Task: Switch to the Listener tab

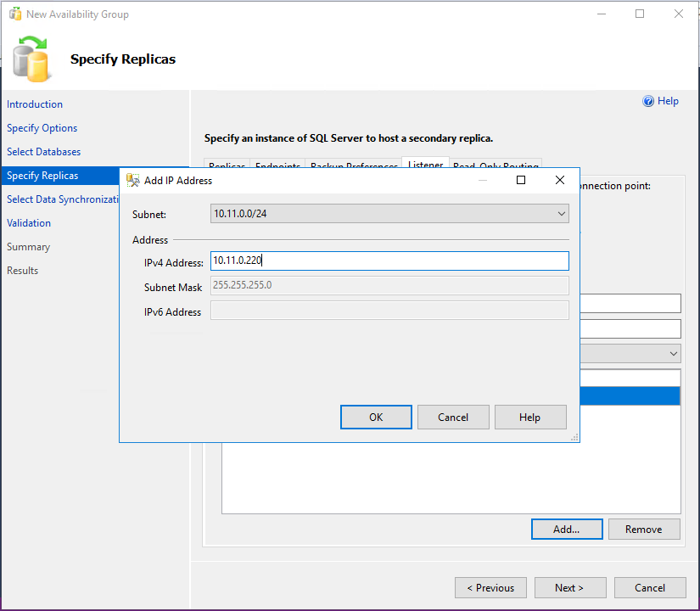Action: (x=425, y=165)
